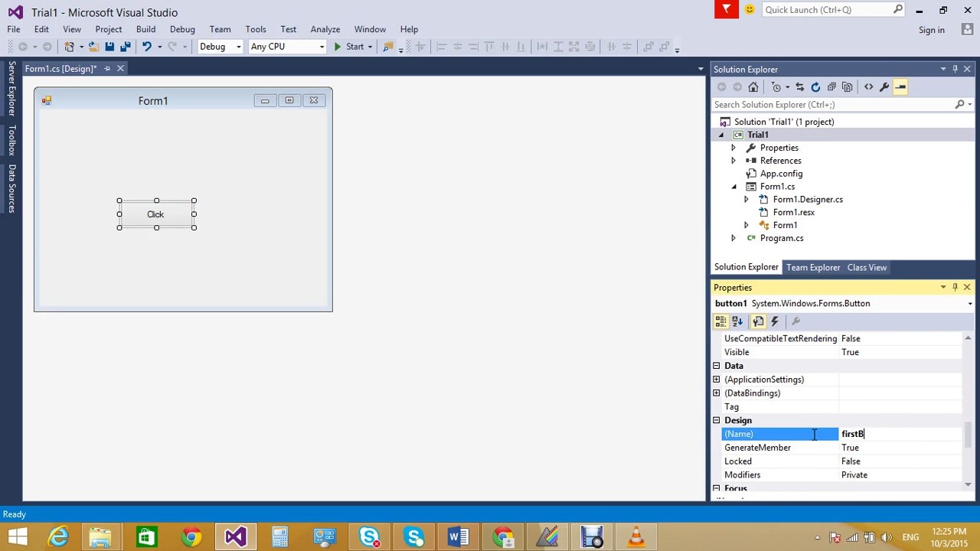Expand the References node
This screenshot has width=980, height=551.
pos(733,161)
